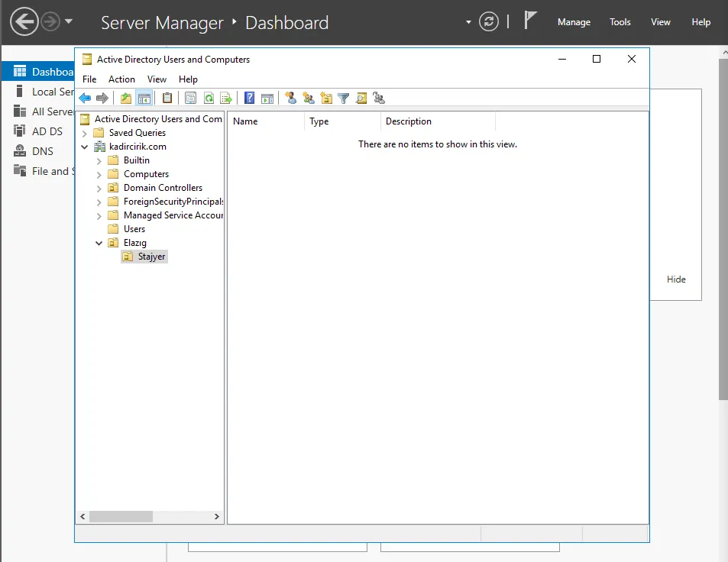Open the File menu in ADUC

pyautogui.click(x=89, y=79)
